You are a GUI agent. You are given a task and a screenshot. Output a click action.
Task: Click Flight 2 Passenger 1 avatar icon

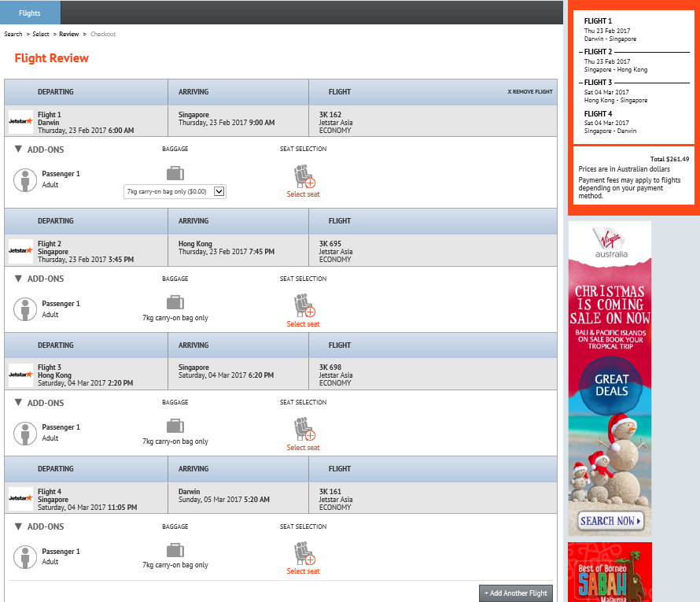pyautogui.click(x=25, y=309)
